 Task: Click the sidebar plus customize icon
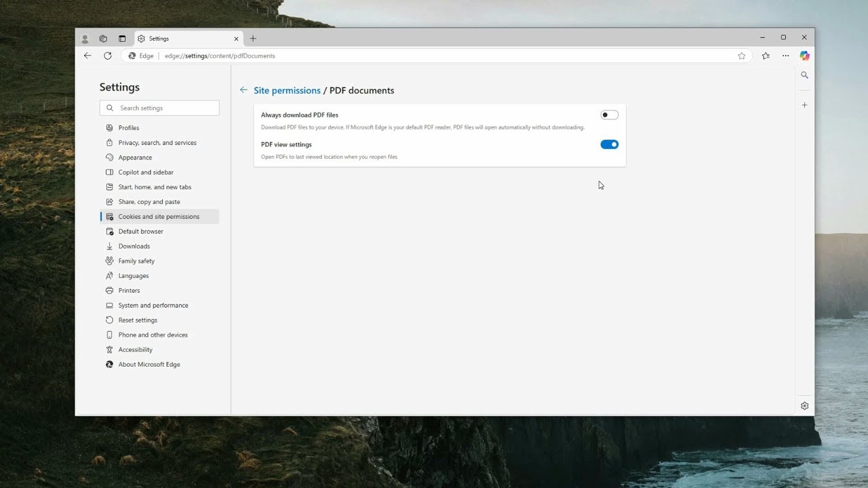tap(804, 105)
